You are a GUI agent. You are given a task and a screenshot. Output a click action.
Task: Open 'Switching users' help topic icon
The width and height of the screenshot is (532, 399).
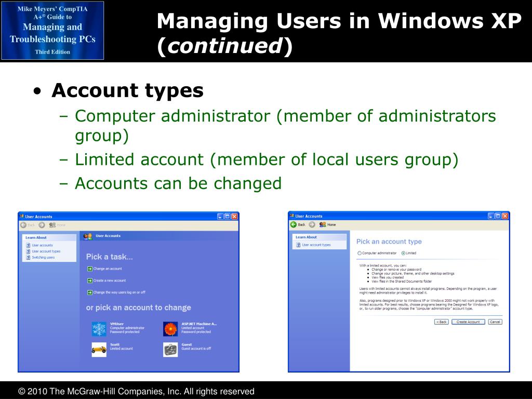pos(28,258)
